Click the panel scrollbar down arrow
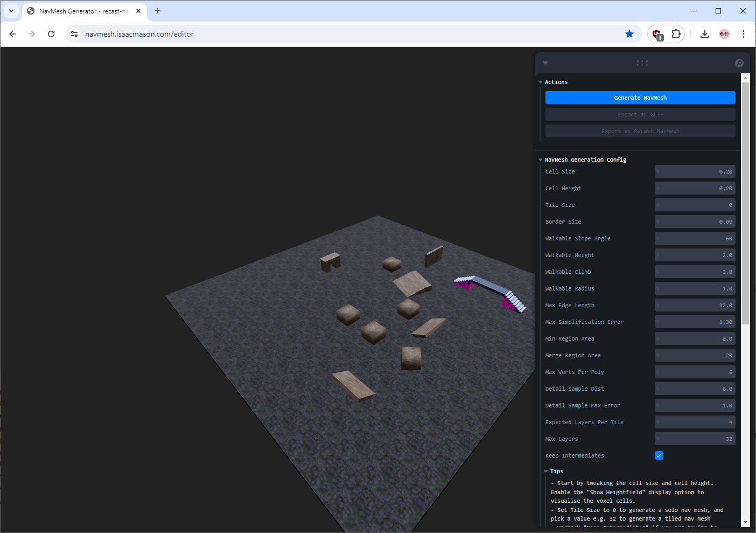This screenshot has width=756, height=533. (745, 522)
